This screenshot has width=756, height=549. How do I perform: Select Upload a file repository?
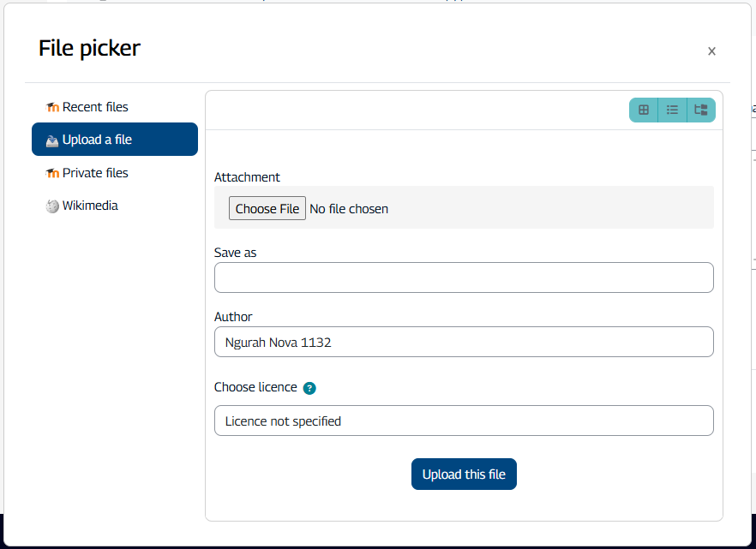(x=97, y=140)
